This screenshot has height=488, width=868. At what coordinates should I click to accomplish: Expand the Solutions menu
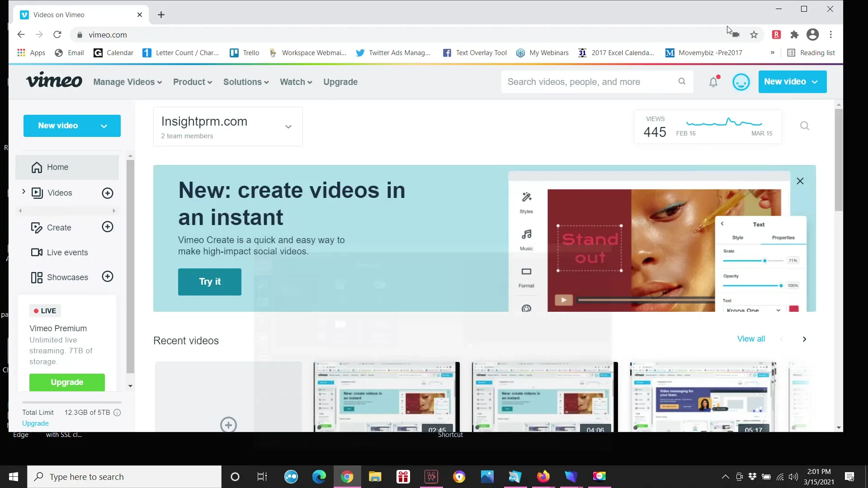pyautogui.click(x=246, y=82)
